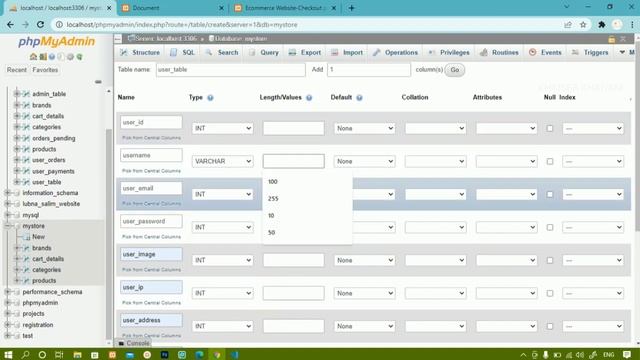640x360 pixels.
Task: Switch to the Search tab
Action: pos(222,52)
